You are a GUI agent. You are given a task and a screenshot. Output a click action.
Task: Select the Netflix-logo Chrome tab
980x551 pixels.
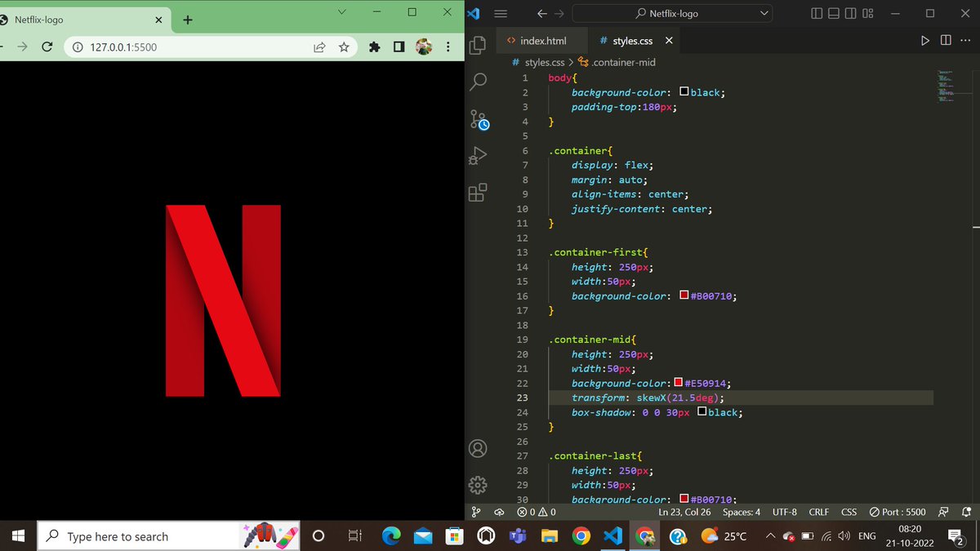coord(82,20)
